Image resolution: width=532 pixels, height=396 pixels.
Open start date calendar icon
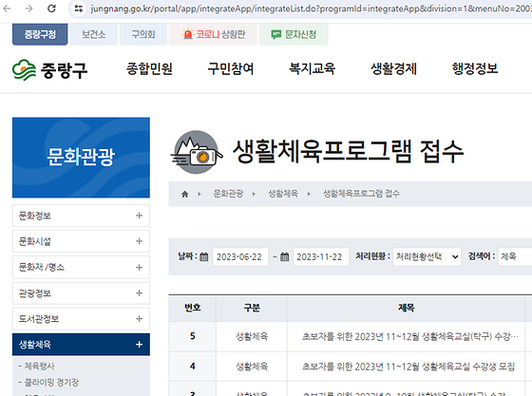[x=204, y=257]
